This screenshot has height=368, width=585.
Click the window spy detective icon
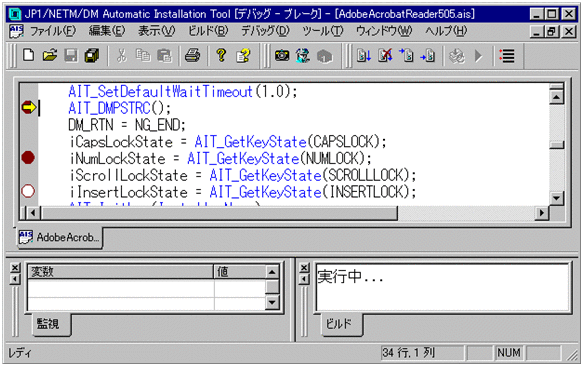click(x=303, y=56)
